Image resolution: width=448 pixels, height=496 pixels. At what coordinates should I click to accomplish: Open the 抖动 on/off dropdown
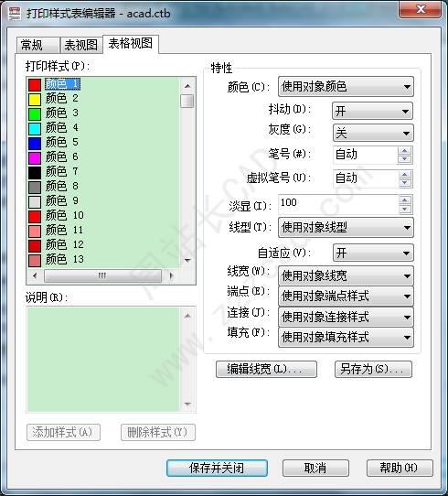372,111
